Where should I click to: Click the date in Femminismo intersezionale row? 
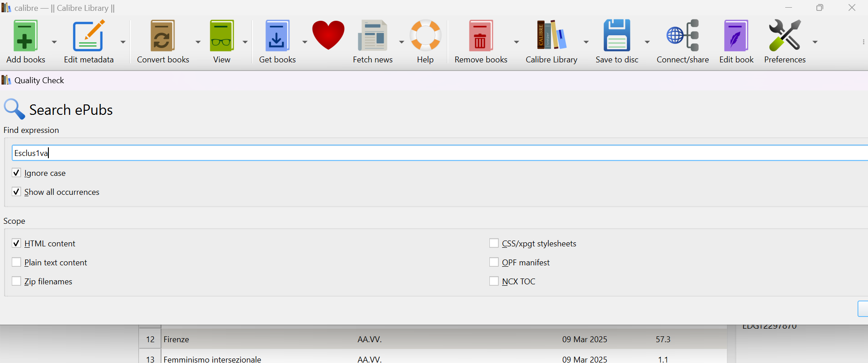coord(584,359)
